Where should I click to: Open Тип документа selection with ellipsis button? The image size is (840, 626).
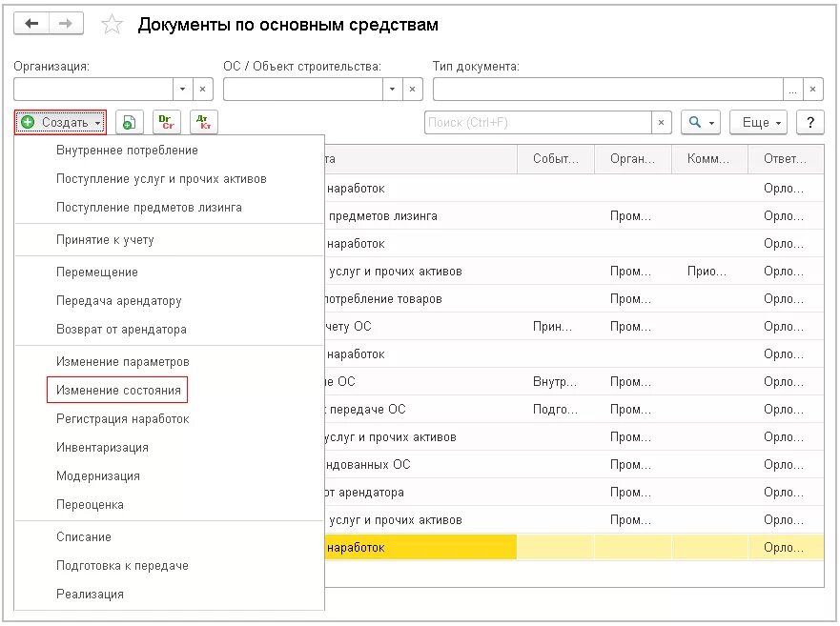[793, 89]
